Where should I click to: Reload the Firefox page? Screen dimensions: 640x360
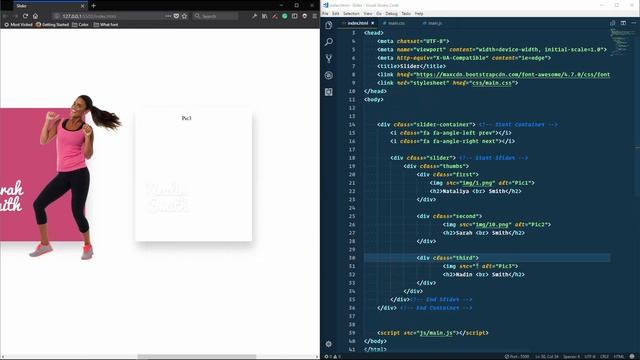[x=25, y=16]
